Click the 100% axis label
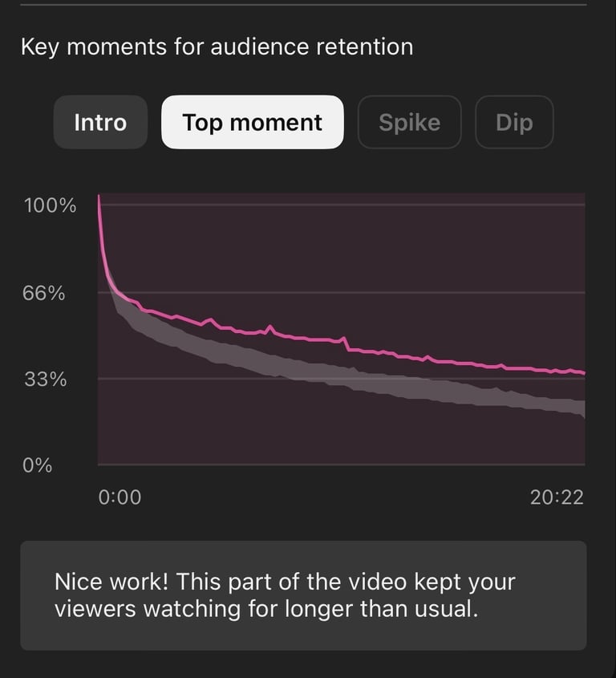This screenshot has height=678, width=616. [51, 205]
